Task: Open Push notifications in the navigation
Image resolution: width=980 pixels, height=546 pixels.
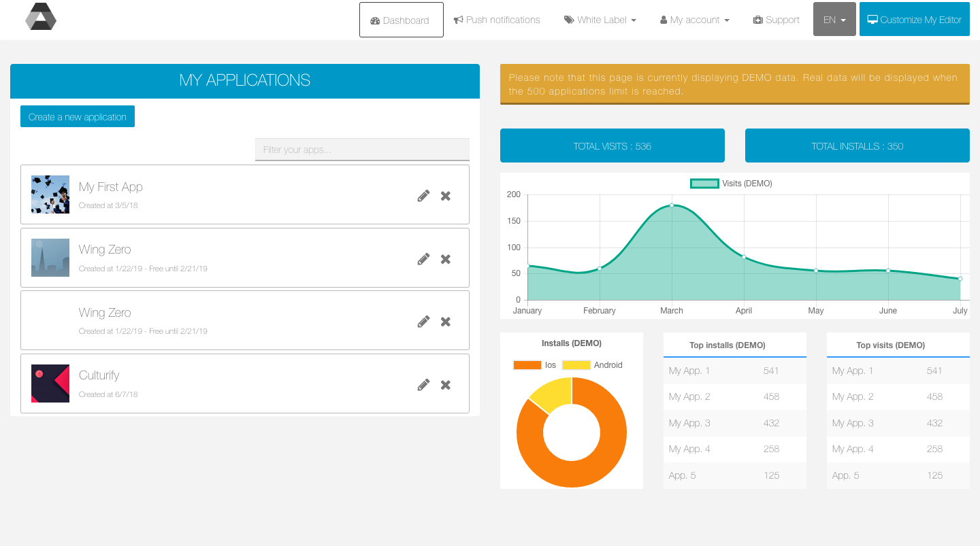Action: coord(497,20)
